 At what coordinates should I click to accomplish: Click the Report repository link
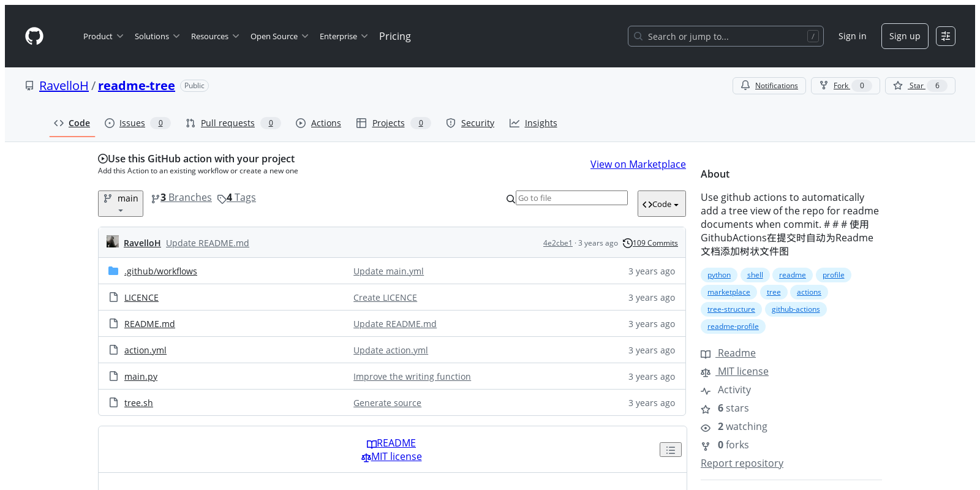coord(742,463)
